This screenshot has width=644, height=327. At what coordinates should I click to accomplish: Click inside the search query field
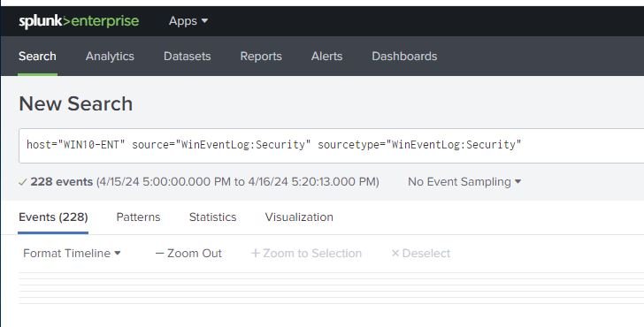coord(331,146)
